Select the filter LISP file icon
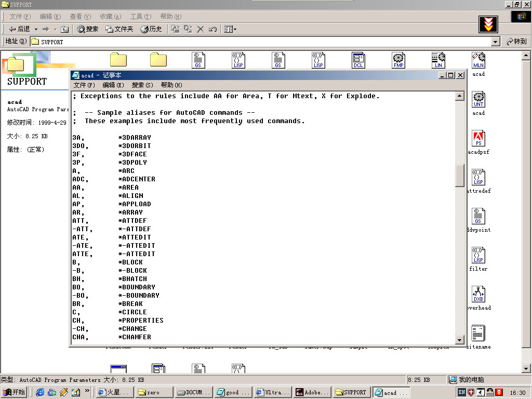Screen dimensions: 532x399 pyautogui.click(x=478, y=255)
